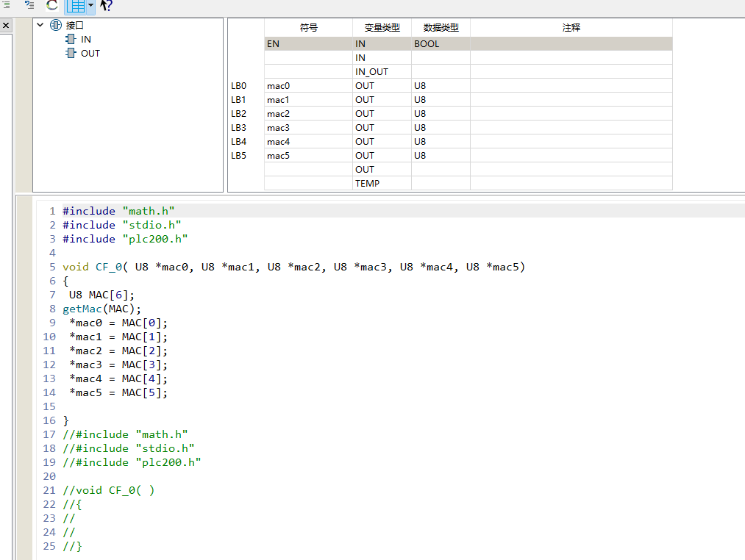Click the 数据类型 column header
Screen dimensions: 745x560
pyautogui.click(x=441, y=27)
